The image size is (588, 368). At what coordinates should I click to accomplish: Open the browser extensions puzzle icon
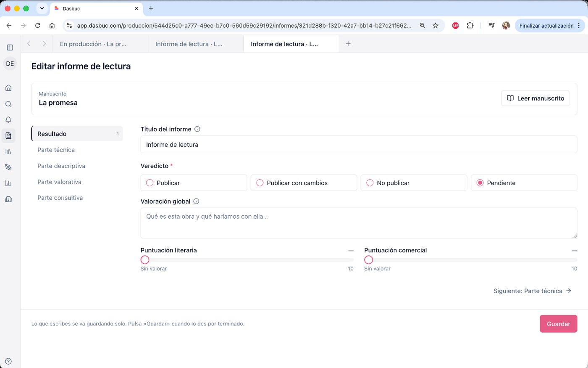[470, 26]
